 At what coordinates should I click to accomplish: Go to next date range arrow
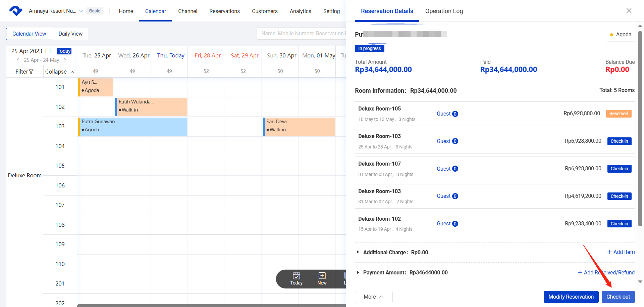pos(65,60)
